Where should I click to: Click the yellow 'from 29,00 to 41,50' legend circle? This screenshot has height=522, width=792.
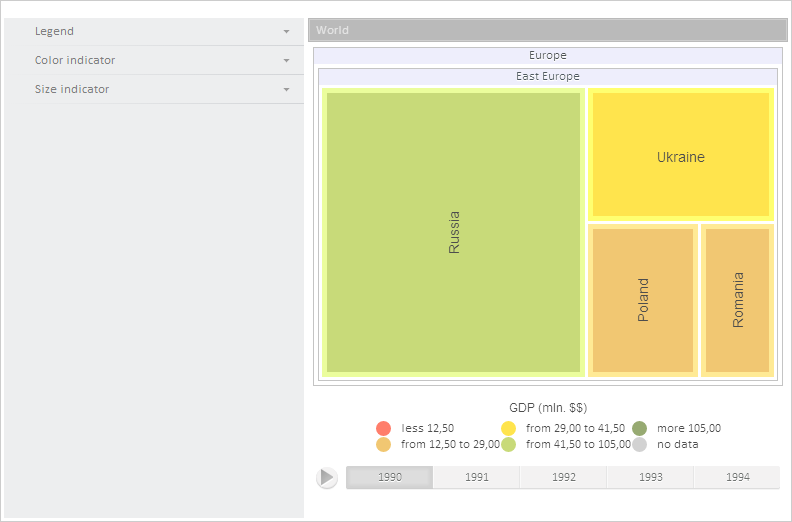point(508,428)
